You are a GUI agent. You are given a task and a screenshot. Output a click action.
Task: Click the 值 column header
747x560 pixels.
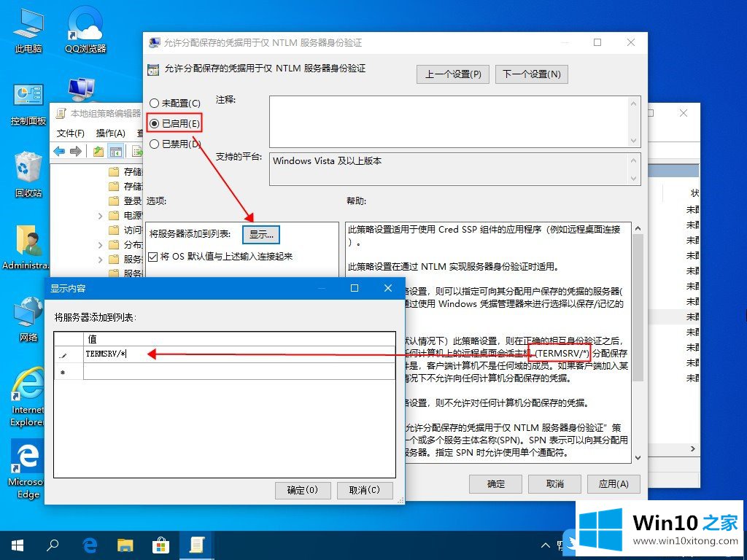239,339
